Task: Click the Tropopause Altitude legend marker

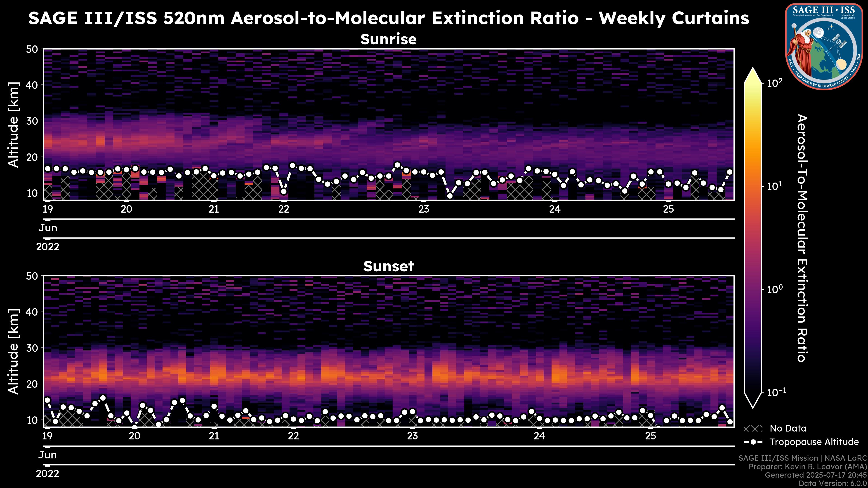Action: point(753,442)
